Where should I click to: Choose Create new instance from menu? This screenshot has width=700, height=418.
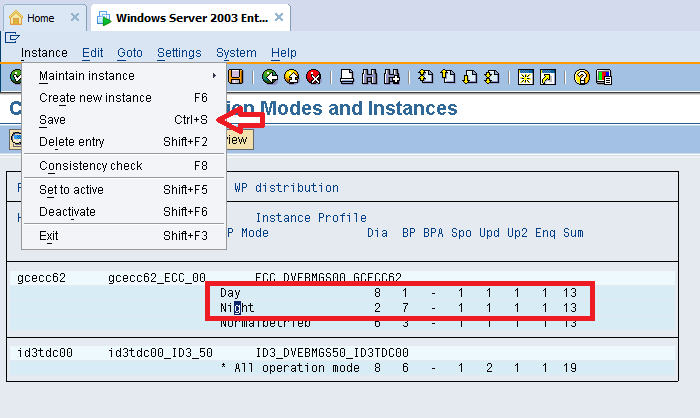click(124, 98)
